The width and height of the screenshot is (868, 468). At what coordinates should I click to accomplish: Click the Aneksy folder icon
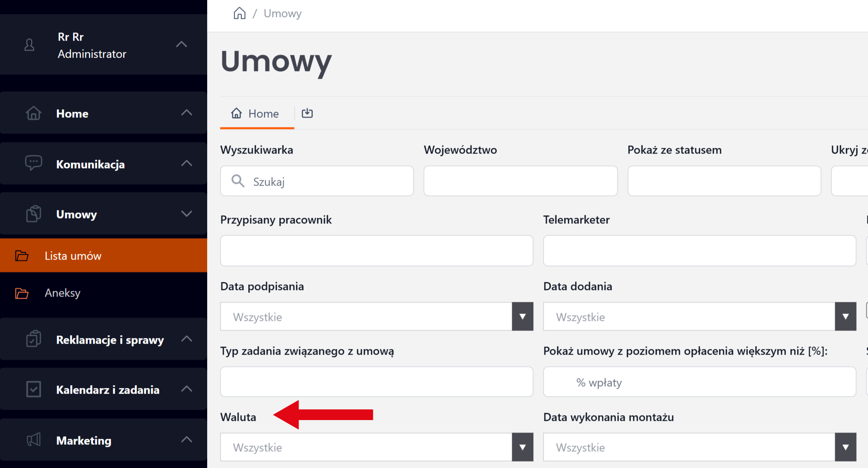(22, 293)
